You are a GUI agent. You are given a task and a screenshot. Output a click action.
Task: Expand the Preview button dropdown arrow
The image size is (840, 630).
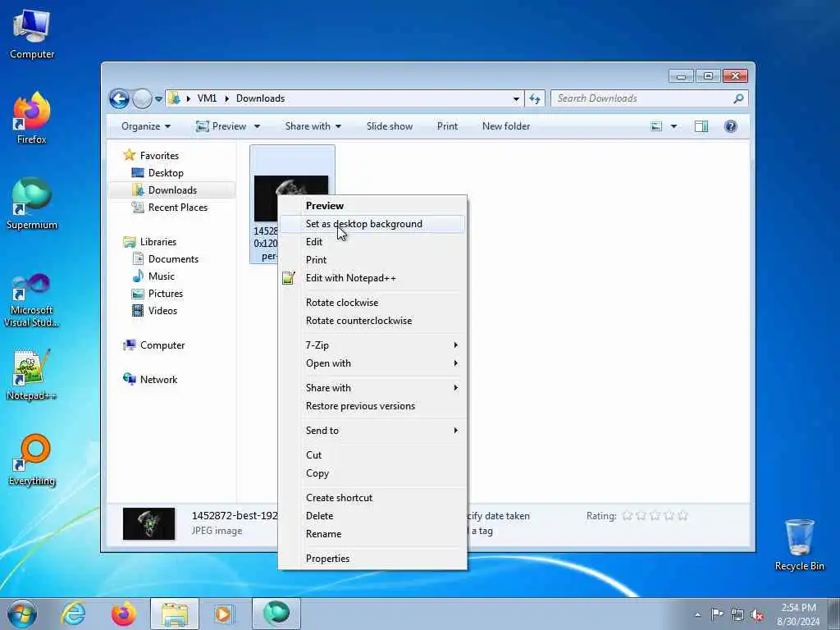[257, 126]
